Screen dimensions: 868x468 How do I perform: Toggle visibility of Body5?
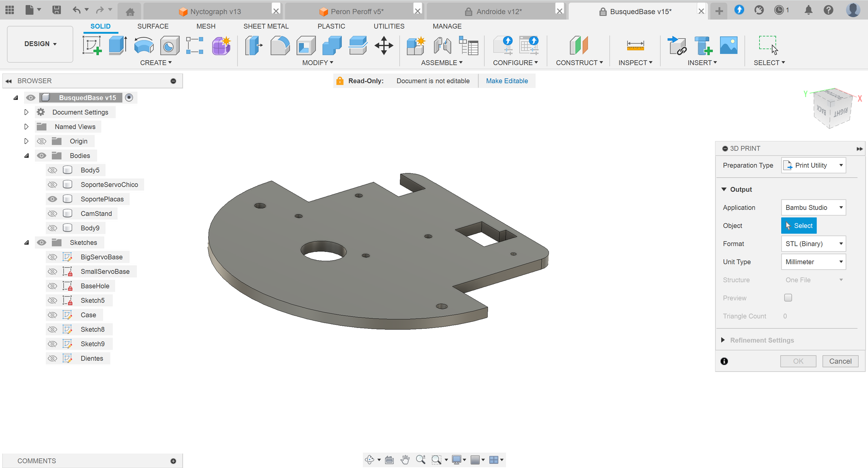coord(52,170)
